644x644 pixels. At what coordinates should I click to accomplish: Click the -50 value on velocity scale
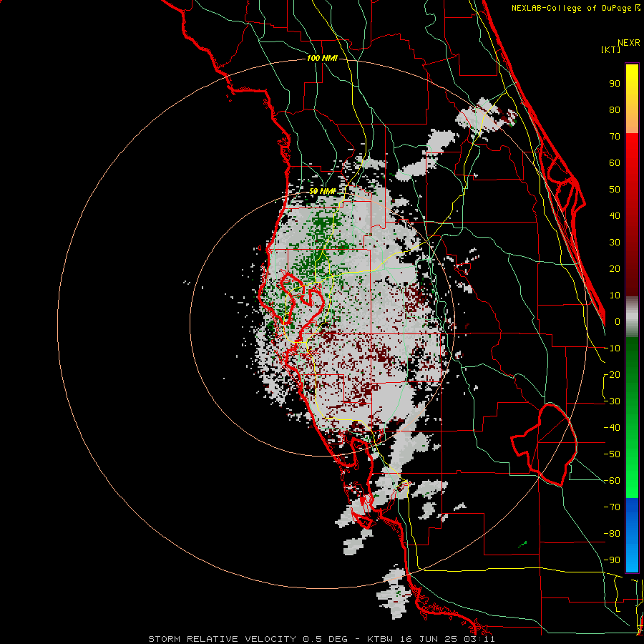pos(612,454)
